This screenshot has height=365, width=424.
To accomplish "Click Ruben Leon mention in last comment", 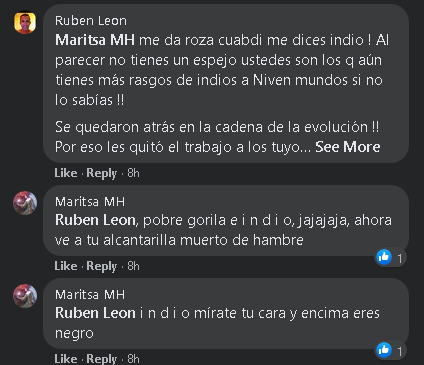I will coord(95,313).
